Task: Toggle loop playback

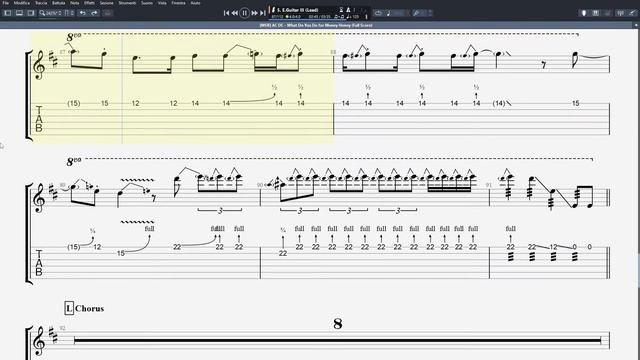Action: pos(378,13)
